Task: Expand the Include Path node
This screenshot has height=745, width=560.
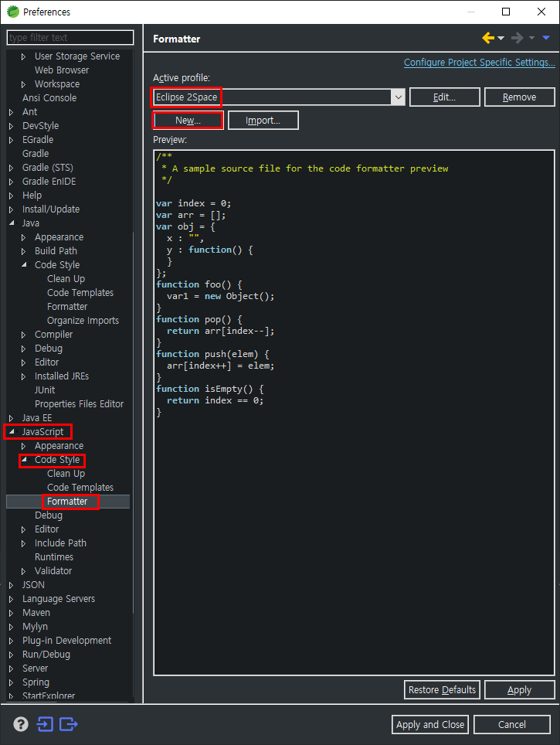Action: tap(23, 543)
